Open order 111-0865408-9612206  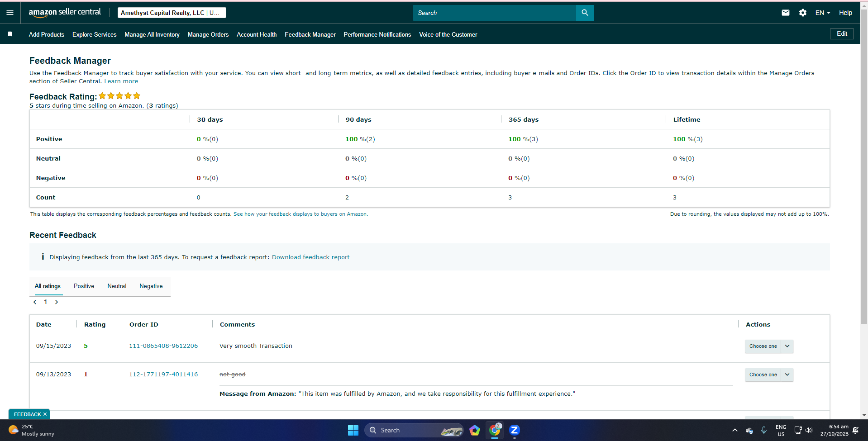[163, 346]
